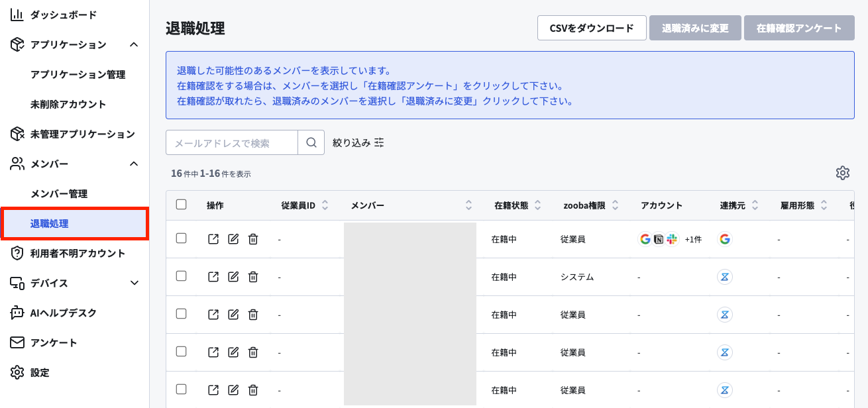
Task: Click edit pencil icon in Google account row
Action: pyautogui.click(x=233, y=239)
